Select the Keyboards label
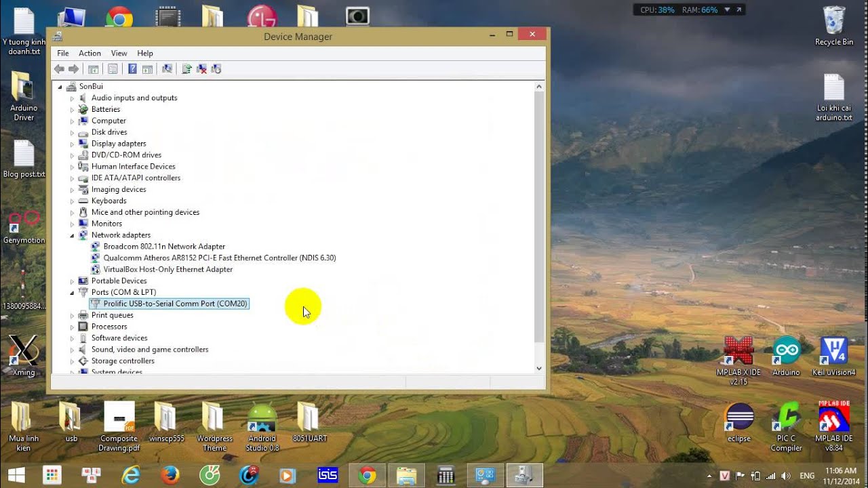This screenshot has width=868, height=488. point(109,201)
